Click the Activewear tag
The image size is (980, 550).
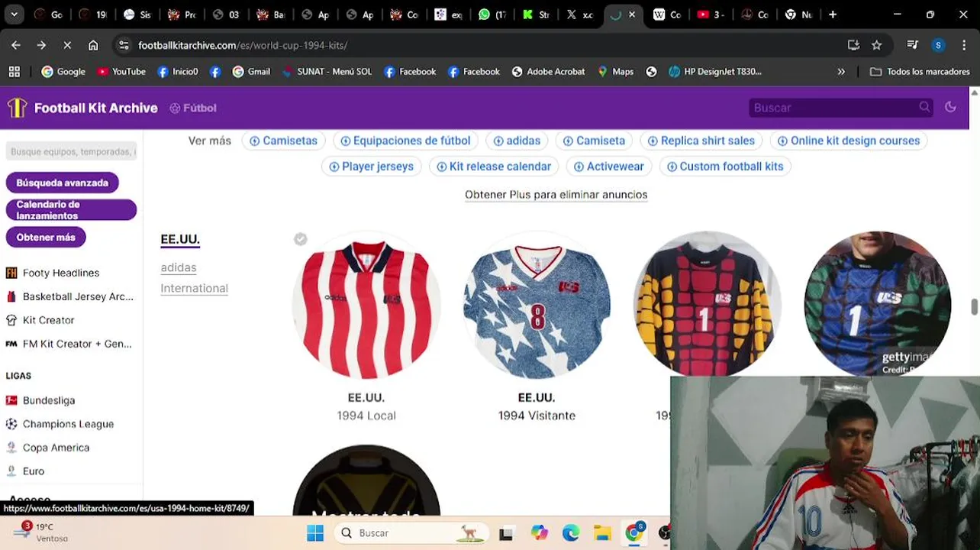point(609,167)
